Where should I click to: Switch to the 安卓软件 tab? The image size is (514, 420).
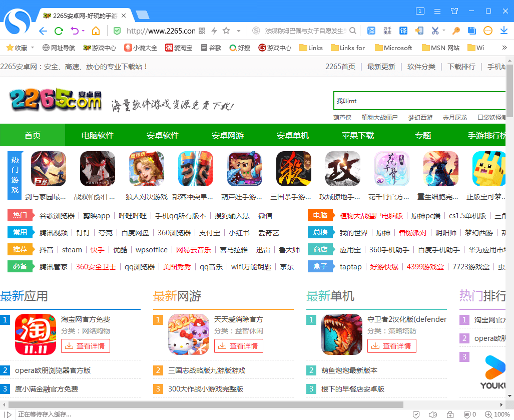tap(162, 135)
